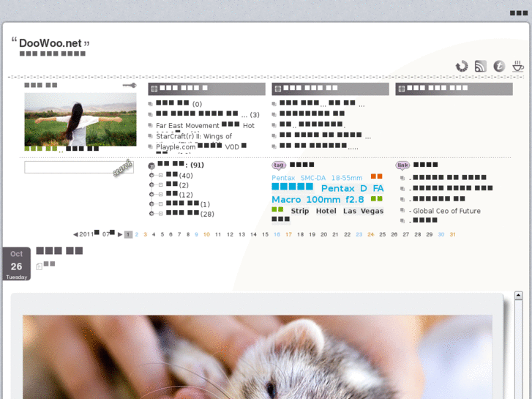This screenshot has width=532, height=399.
Task: Click the '18-55mm' tag
Action: (347, 178)
